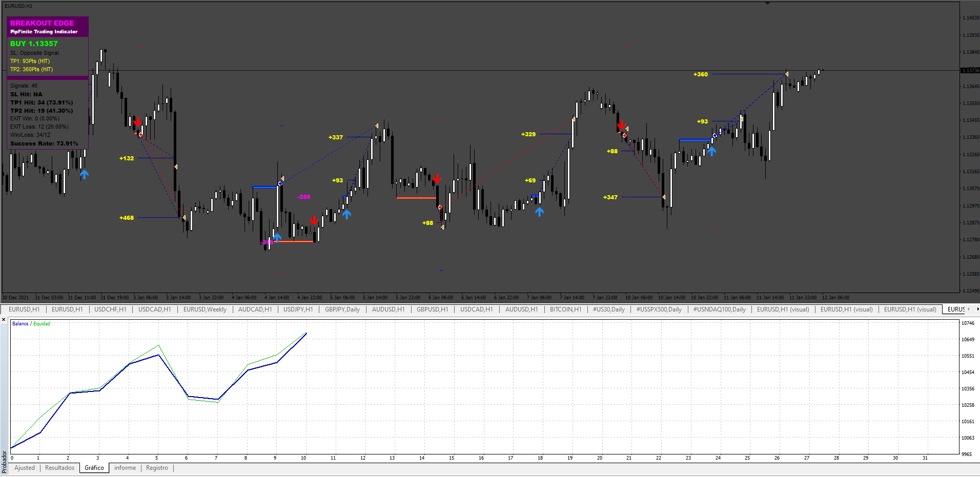Select #USSPX500,Daily chart tab
This screenshot has height=477, width=980.
tap(659, 309)
